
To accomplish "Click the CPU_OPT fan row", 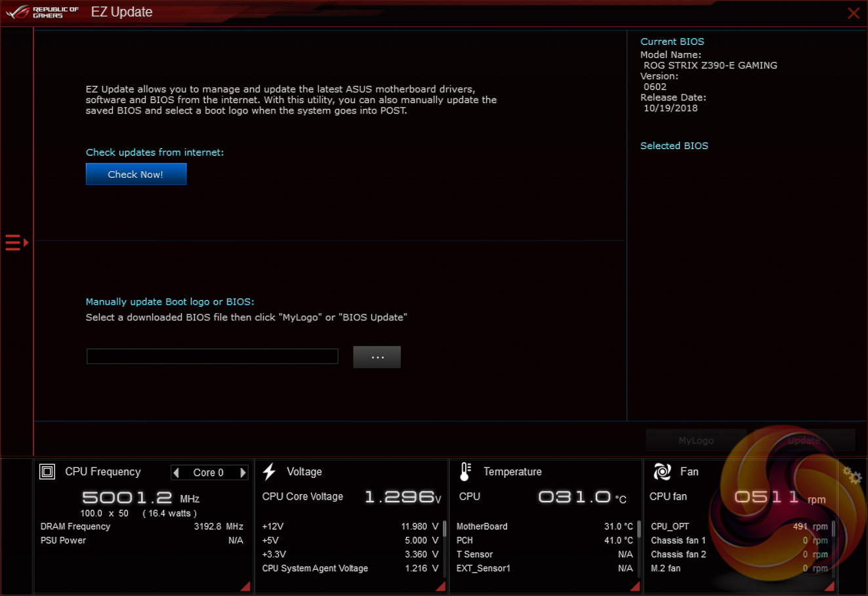I will pos(739,526).
